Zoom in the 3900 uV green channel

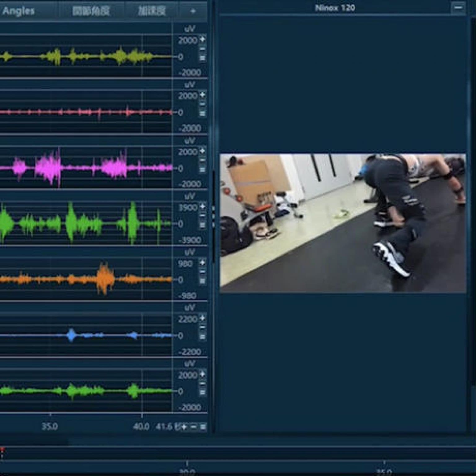click(x=202, y=207)
